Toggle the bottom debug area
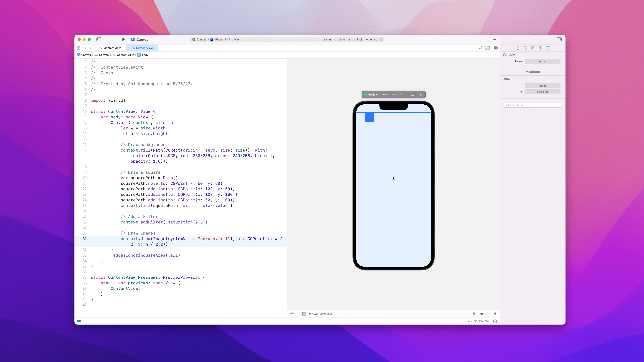 [x=495, y=321]
